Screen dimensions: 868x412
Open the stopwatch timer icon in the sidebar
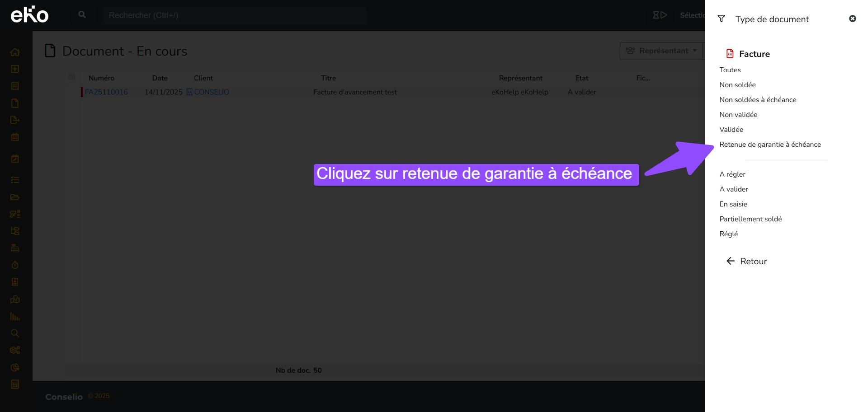coord(15,265)
